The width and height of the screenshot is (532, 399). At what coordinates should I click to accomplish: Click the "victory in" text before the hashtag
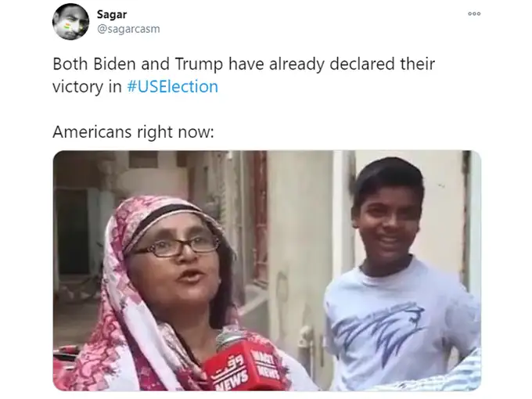pyautogui.click(x=87, y=87)
